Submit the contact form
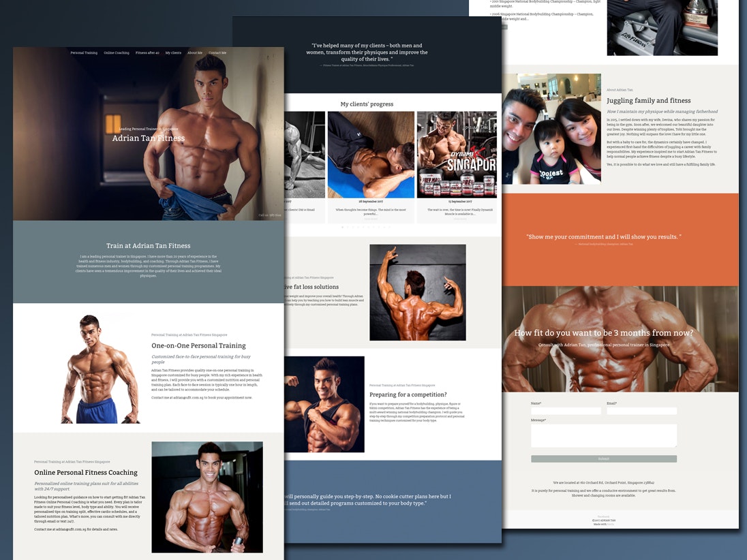747x560 pixels. pos(604,458)
